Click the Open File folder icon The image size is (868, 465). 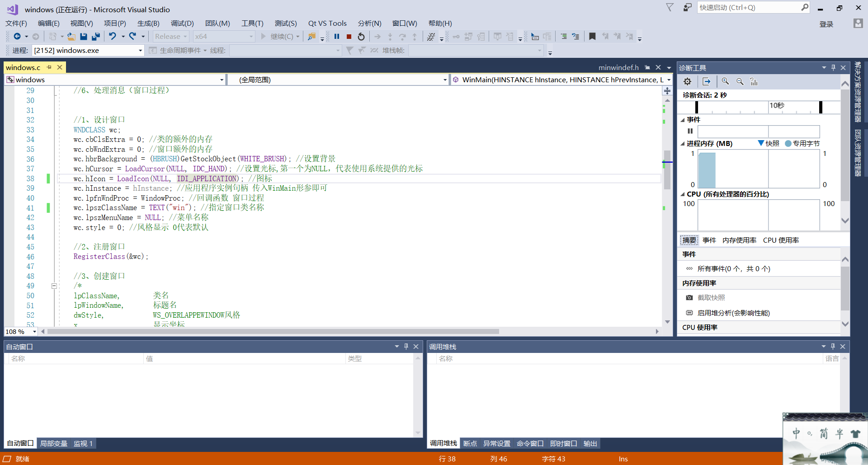(x=71, y=37)
